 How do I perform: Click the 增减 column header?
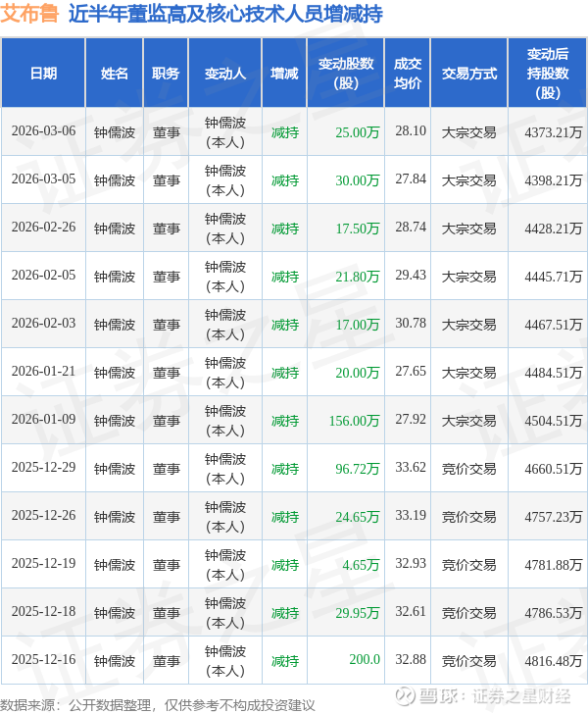point(284,74)
